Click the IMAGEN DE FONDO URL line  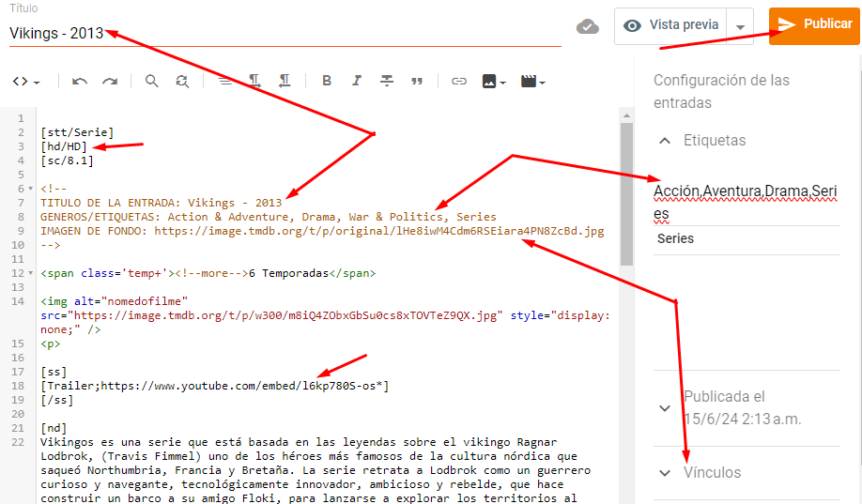[x=322, y=231]
